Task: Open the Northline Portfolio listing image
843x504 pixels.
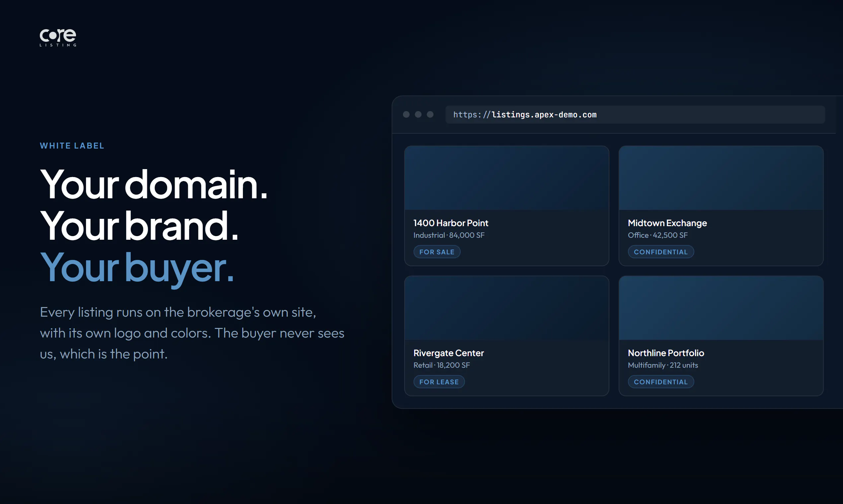Action: click(721, 308)
